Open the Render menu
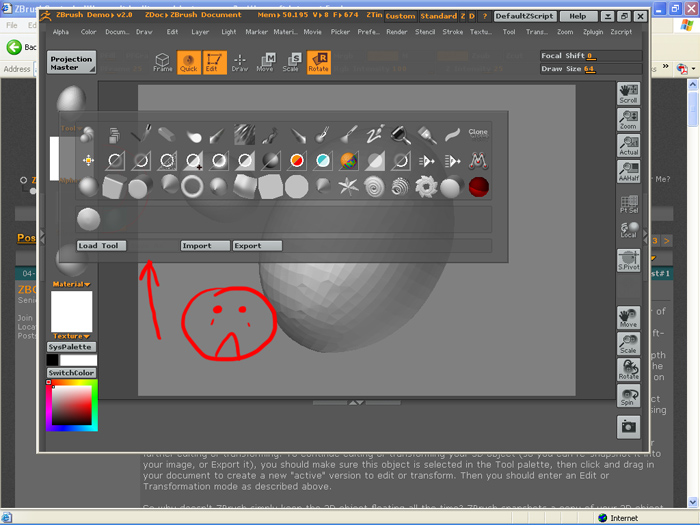 click(396, 32)
